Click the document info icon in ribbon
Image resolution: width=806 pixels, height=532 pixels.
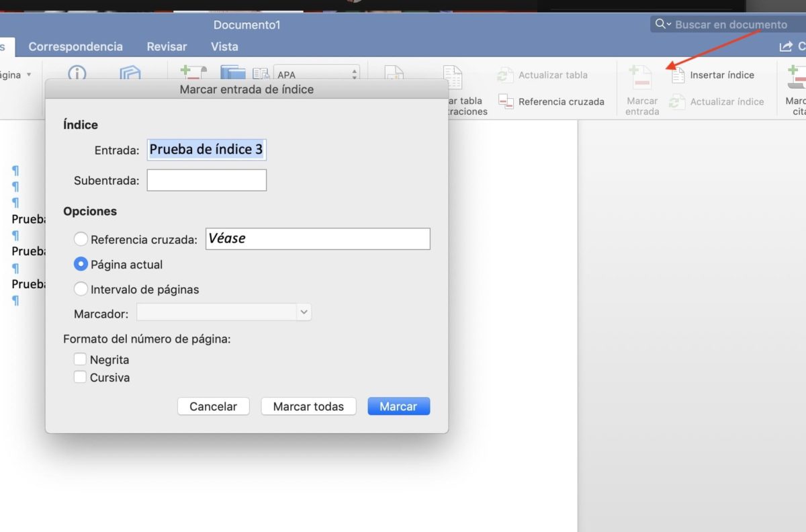[77, 75]
